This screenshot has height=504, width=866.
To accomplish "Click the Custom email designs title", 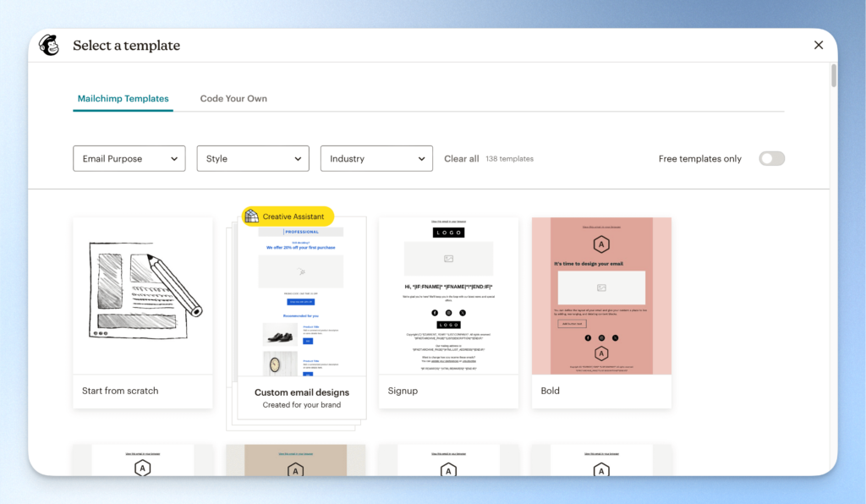I will [x=302, y=392].
